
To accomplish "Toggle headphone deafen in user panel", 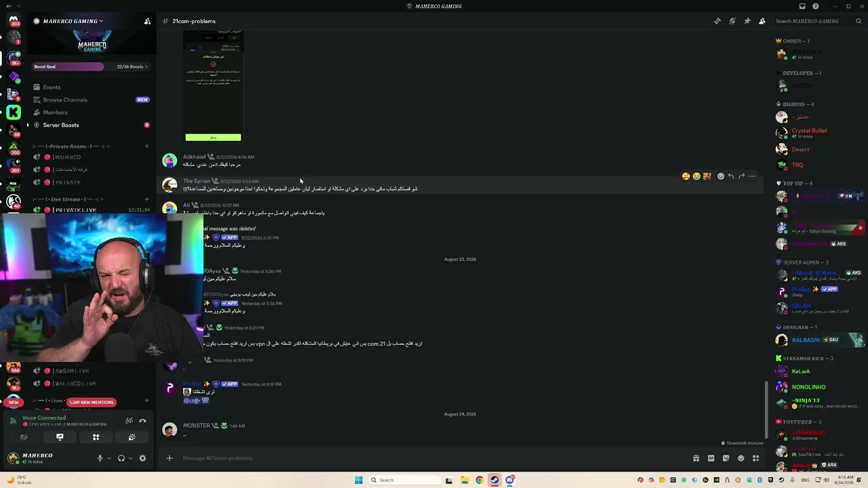I will (121, 458).
